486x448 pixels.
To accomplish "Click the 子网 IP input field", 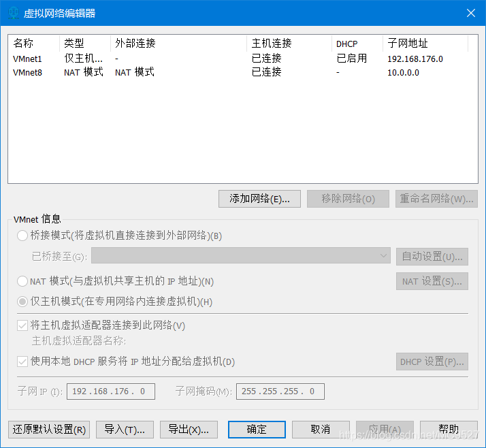I will 111,391.
